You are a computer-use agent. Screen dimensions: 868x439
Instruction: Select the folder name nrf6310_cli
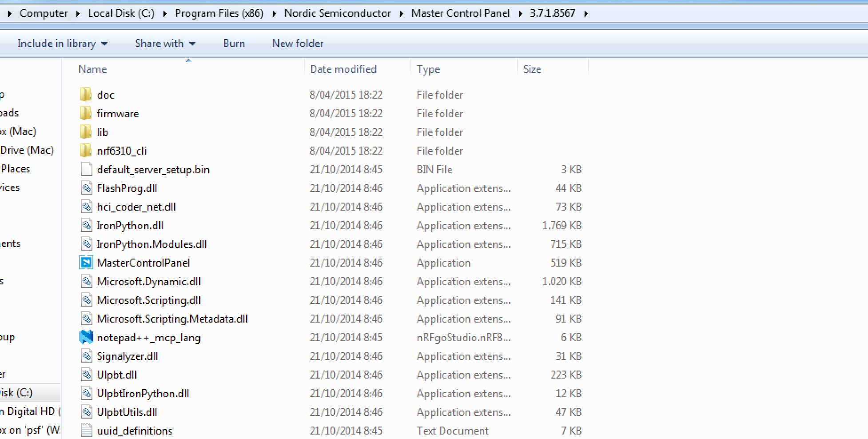(x=122, y=151)
